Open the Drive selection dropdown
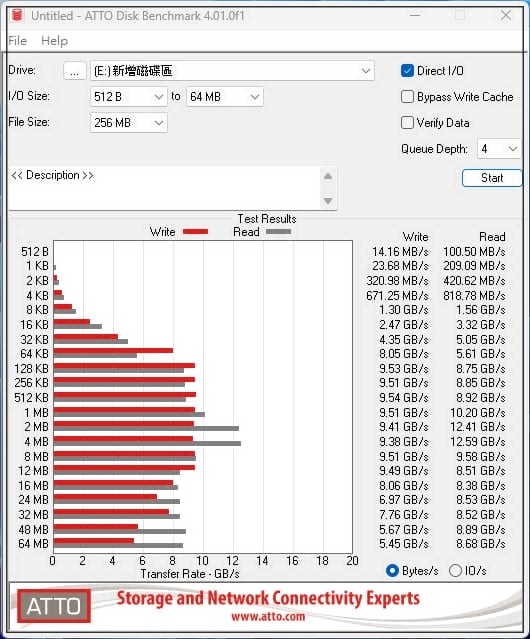 pyautogui.click(x=232, y=71)
